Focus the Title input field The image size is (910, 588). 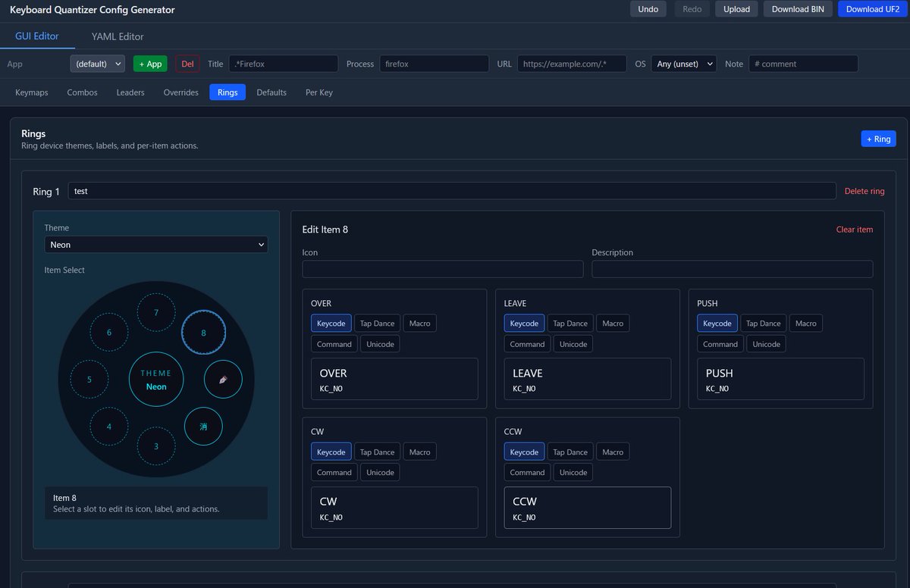tap(284, 64)
